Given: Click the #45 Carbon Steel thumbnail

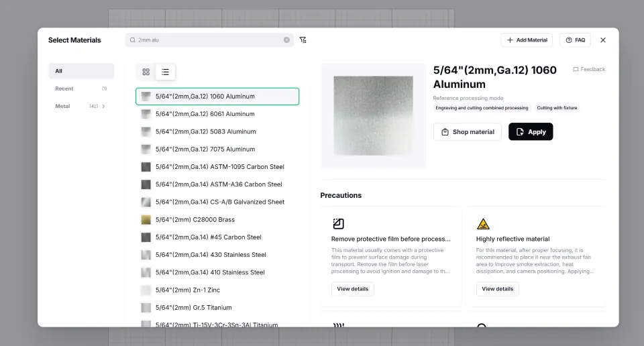Looking at the screenshot, I should 146,237.
